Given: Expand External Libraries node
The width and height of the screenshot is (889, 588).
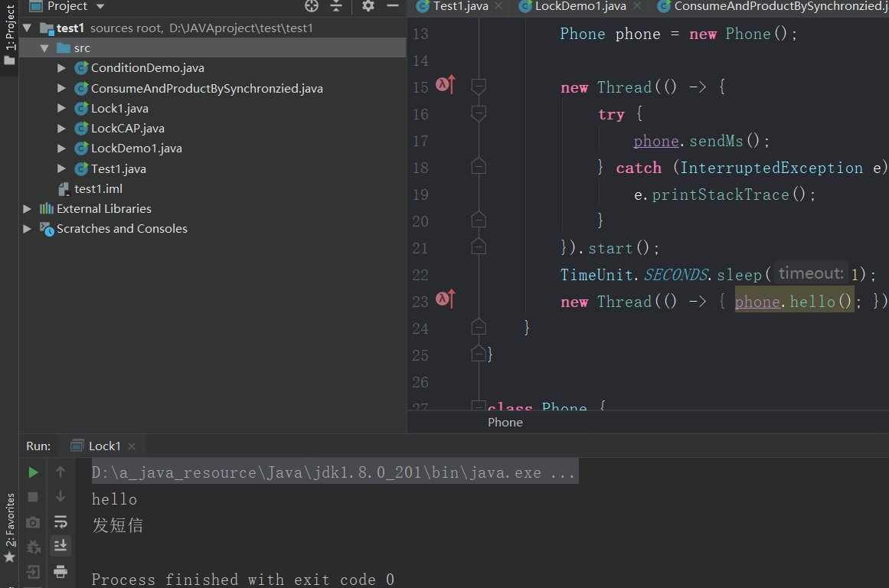Looking at the screenshot, I should coord(27,209).
